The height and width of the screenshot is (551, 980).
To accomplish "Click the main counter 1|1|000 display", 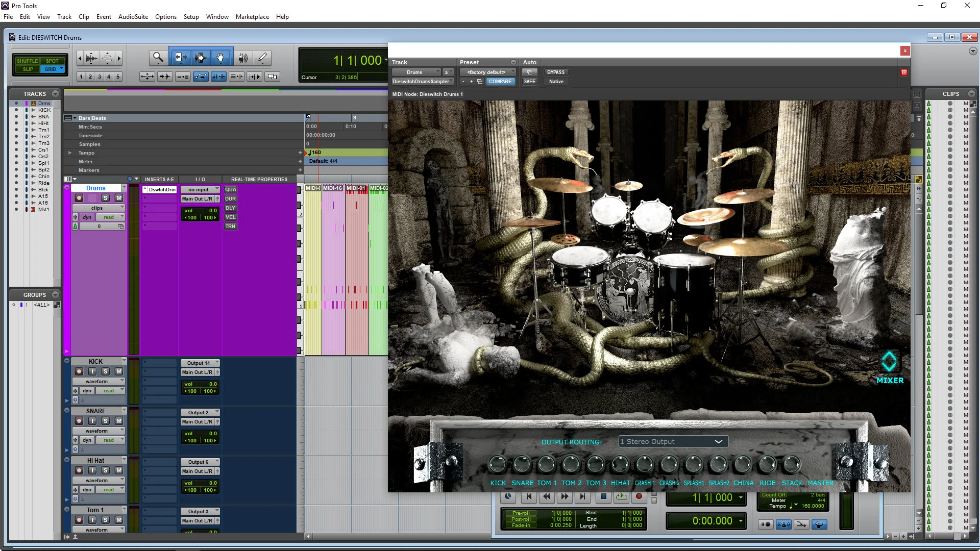I will point(357,61).
